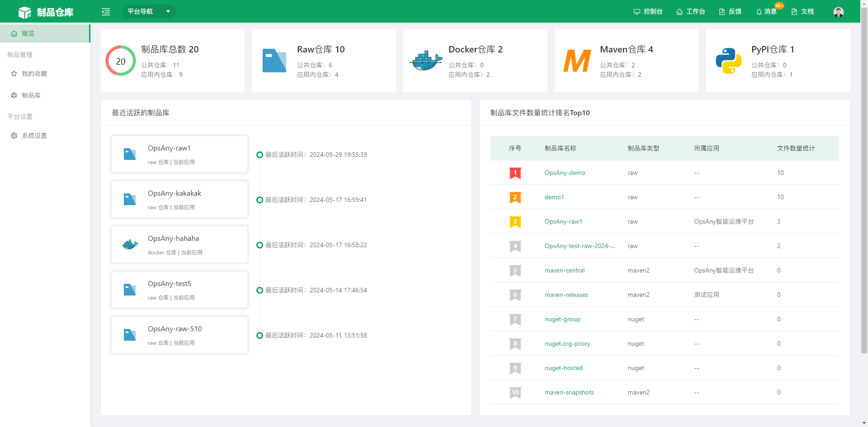This screenshot has width=868, height=427.
Task: Click the file icon on OpsAny-raw-510 card
Action: (130, 335)
